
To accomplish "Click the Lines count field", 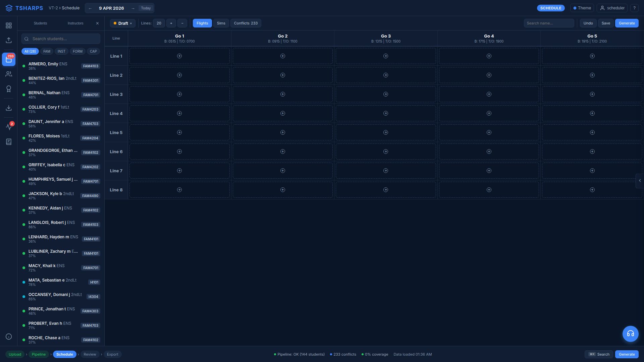I will coord(159,23).
